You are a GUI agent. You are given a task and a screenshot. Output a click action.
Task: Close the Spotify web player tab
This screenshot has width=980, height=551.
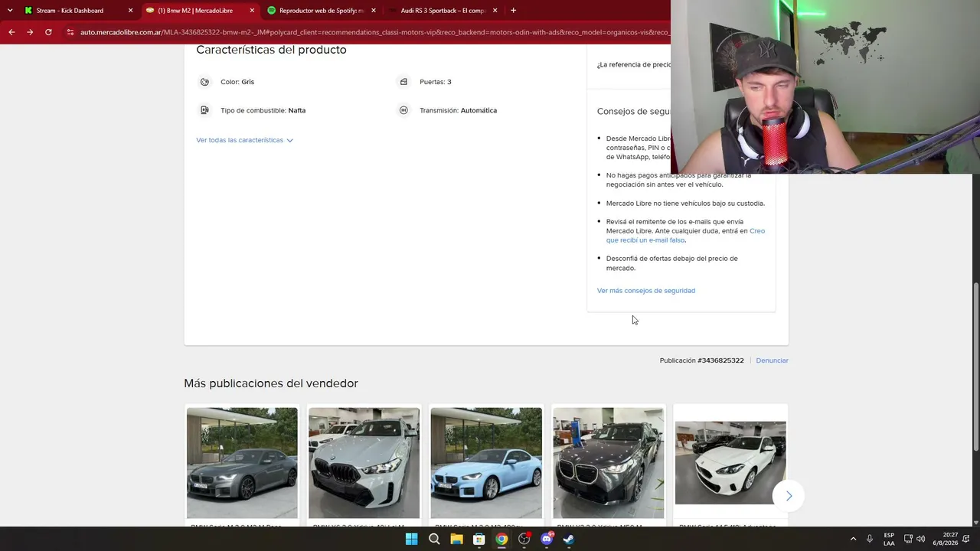click(x=374, y=11)
